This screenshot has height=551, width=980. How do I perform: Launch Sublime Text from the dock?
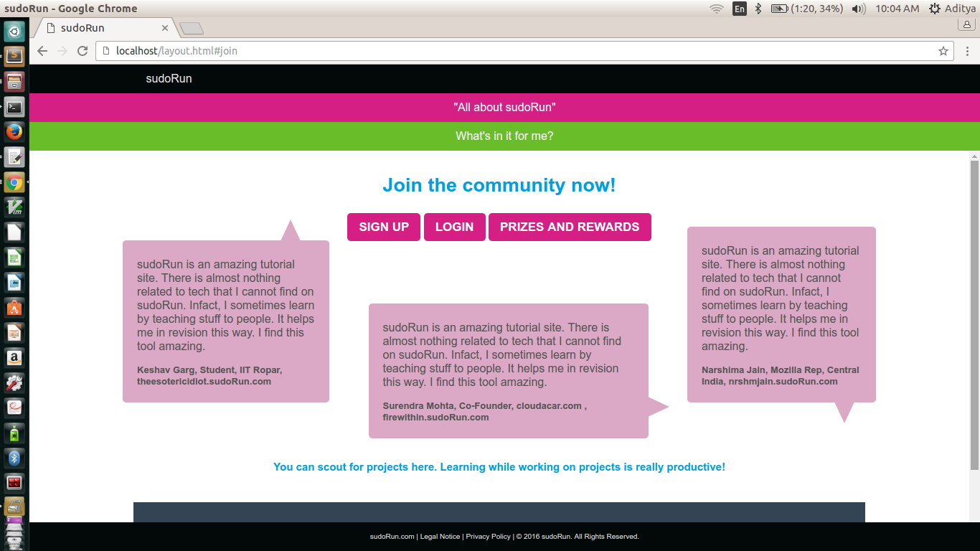pos(14,57)
